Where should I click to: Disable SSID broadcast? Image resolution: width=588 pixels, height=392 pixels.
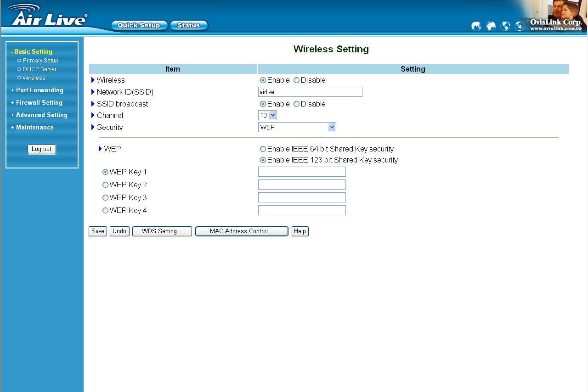297,104
